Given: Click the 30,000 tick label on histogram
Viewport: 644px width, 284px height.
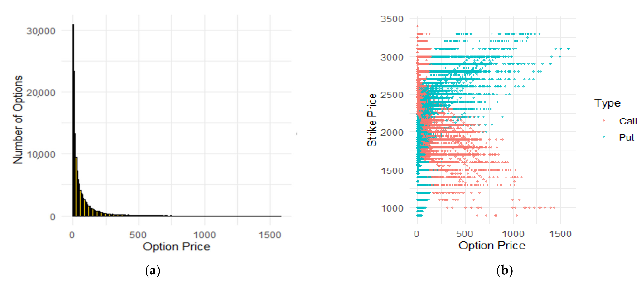Looking at the screenshot, I should pyautogui.click(x=41, y=31).
